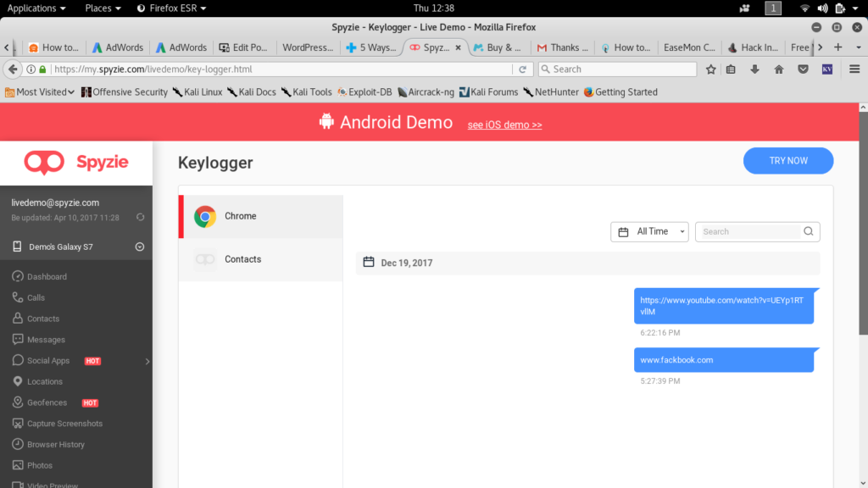Click the Firefox home button
The width and height of the screenshot is (868, 488).
tap(780, 69)
